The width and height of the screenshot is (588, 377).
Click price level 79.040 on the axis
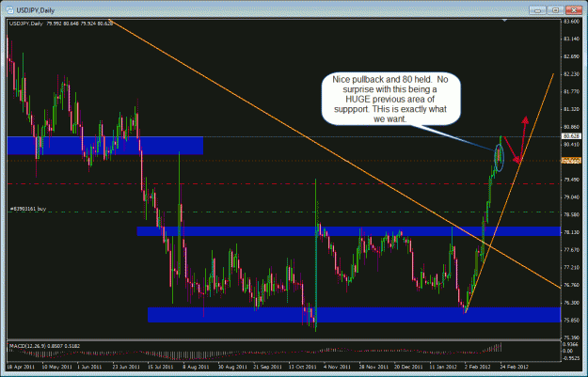(571, 197)
